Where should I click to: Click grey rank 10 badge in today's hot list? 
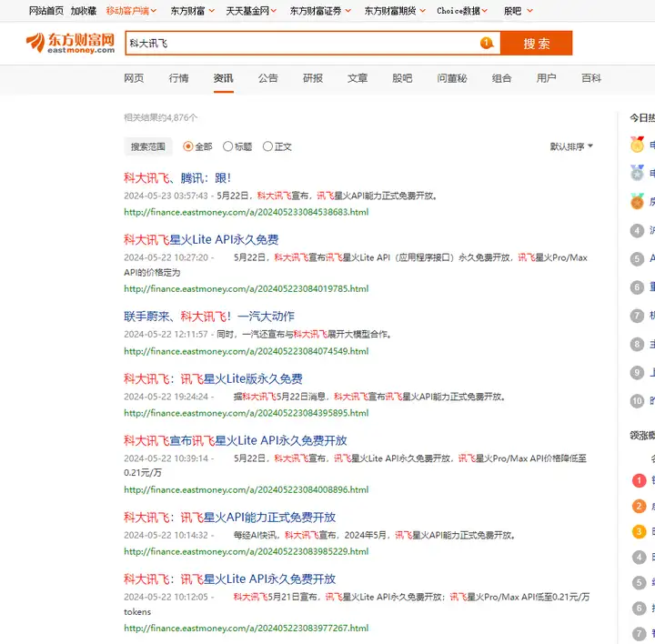point(637,401)
